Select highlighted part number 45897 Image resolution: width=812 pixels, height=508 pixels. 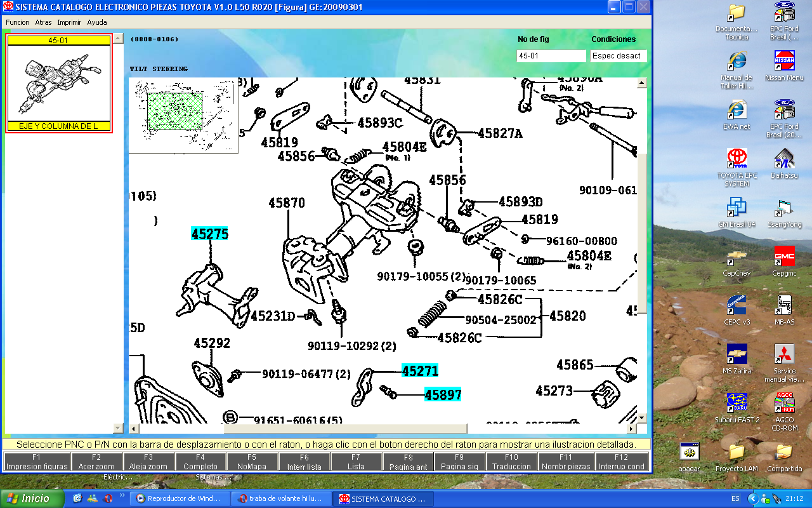(443, 394)
